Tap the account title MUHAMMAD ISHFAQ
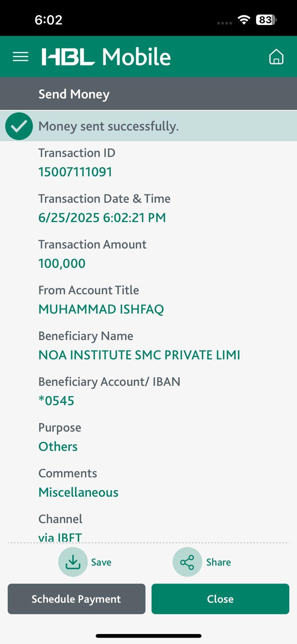The height and width of the screenshot is (644, 297). click(x=101, y=310)
